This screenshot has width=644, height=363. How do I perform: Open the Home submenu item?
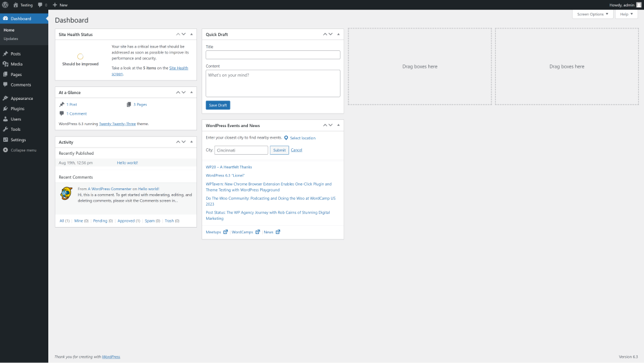coord(9,30)
